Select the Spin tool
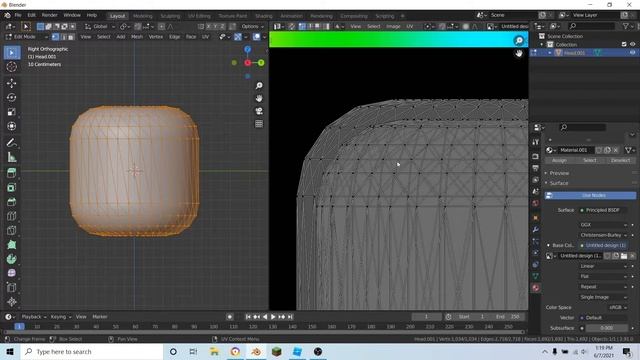 (x=11, y=259)
